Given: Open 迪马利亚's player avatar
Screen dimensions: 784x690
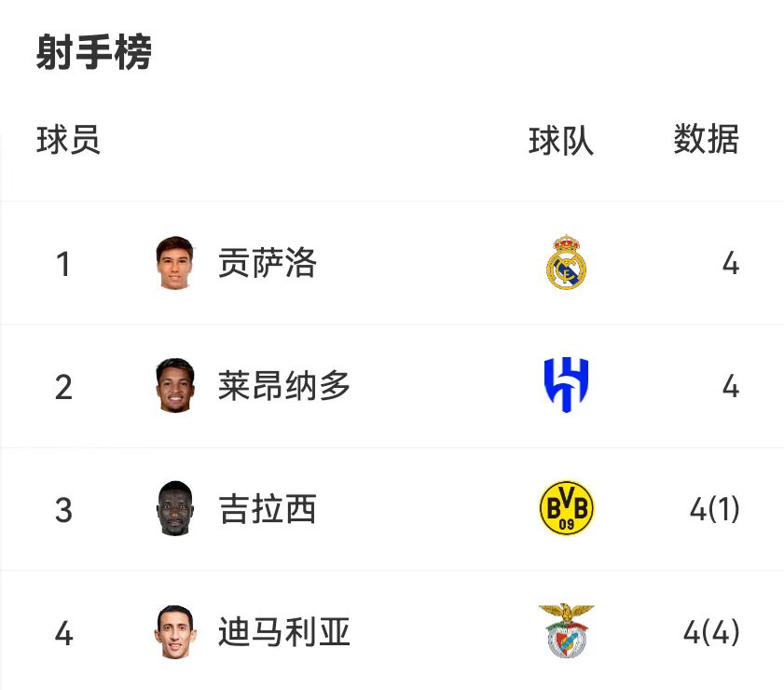Looking at the screenshot, I should point(175,632).
